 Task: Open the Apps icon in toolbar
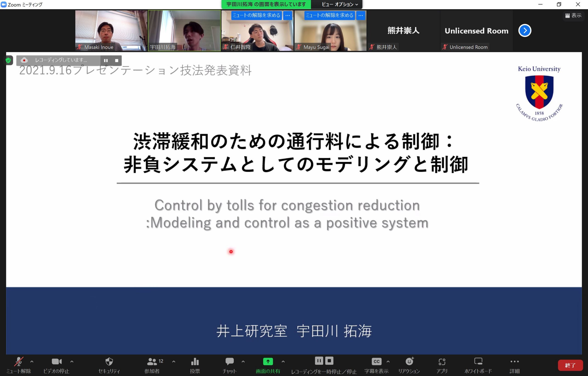[442, 361]
